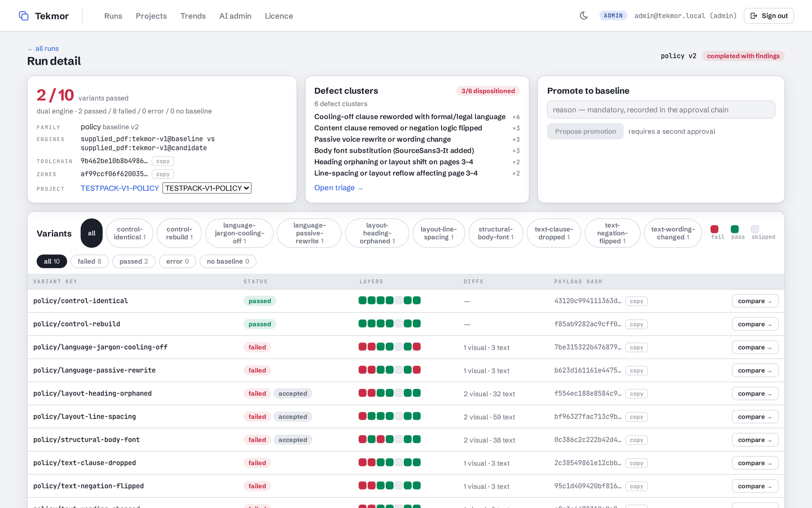Click 'completed with findings' status badge
Screen dimensions: 812x508
743,56
